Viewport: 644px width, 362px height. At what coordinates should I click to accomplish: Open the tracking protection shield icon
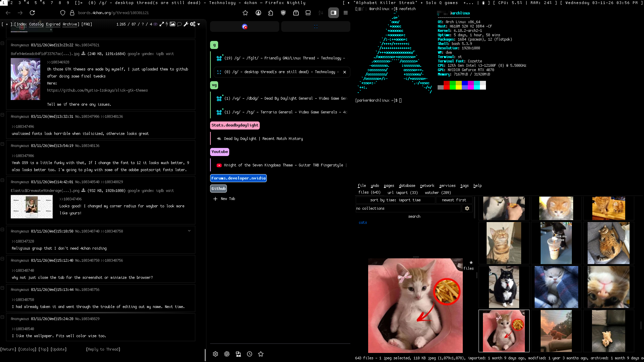[x=63, y=13]
